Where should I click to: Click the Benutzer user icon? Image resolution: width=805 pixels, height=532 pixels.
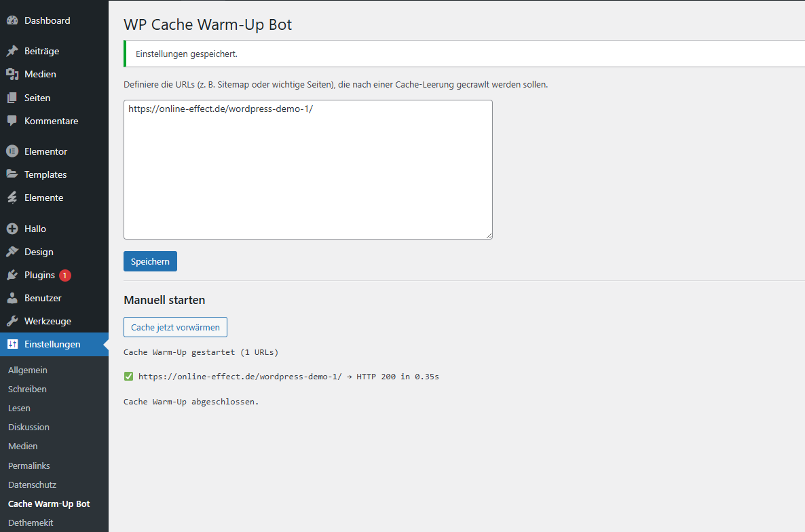[12, 298]
